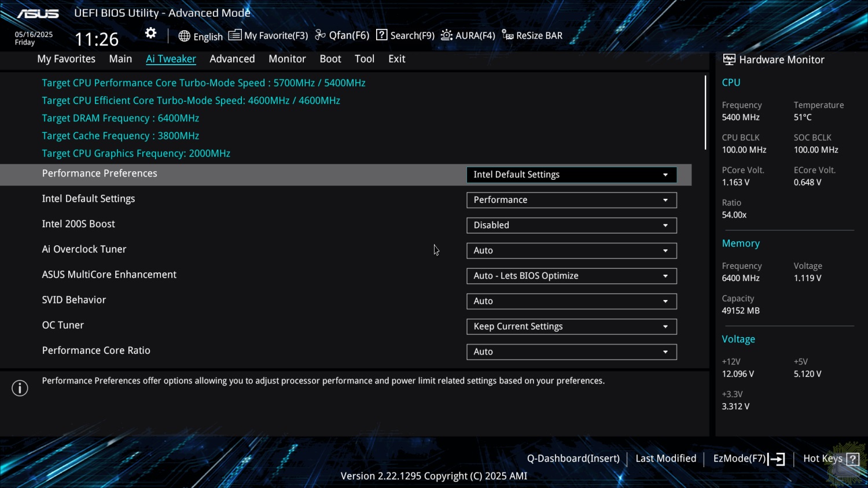
Task: Select the Ai Tweaker tab
Action: coord(171,59)
